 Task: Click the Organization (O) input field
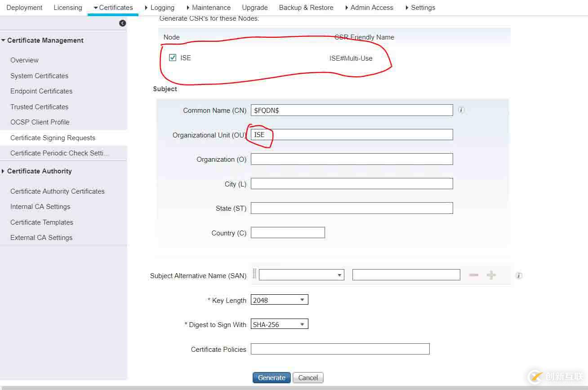(x=352, y=159)
